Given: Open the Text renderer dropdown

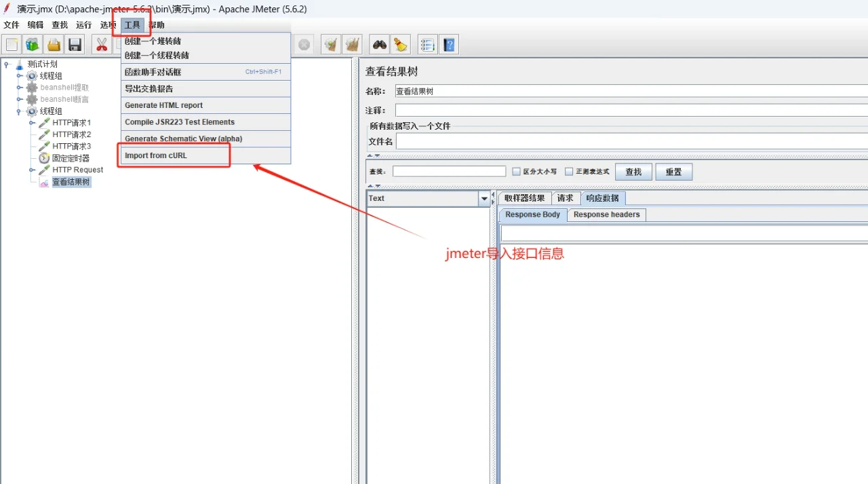Looking at the screenshot, I should 484,199.
